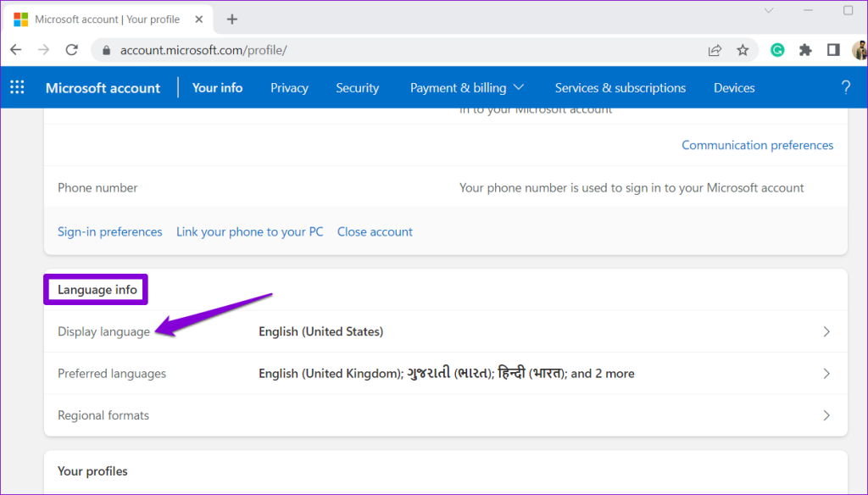This screenshot has height=495, width=868.
Task: Open the Security tab
Action: click(x=357, y=87)
